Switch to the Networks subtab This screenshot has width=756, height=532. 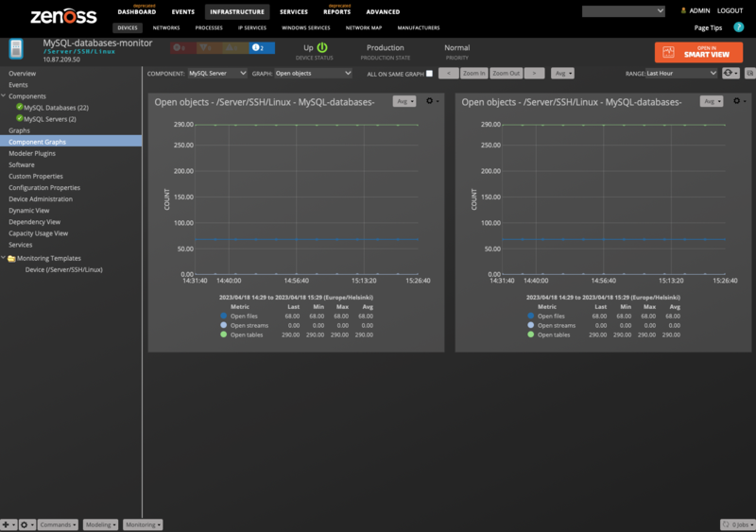point(166,28)
